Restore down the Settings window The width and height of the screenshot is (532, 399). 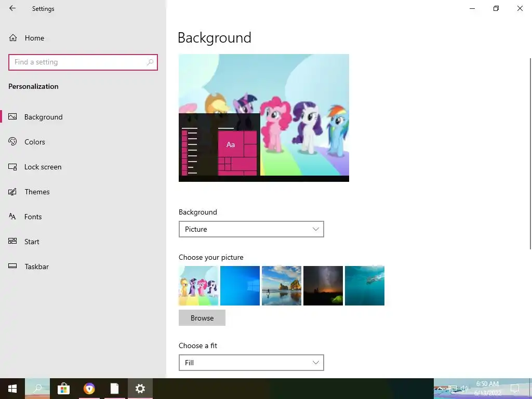[496, 8]
